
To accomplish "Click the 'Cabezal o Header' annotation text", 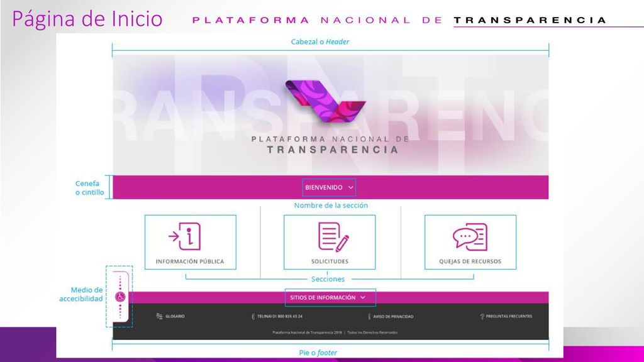I will [320, 41].
